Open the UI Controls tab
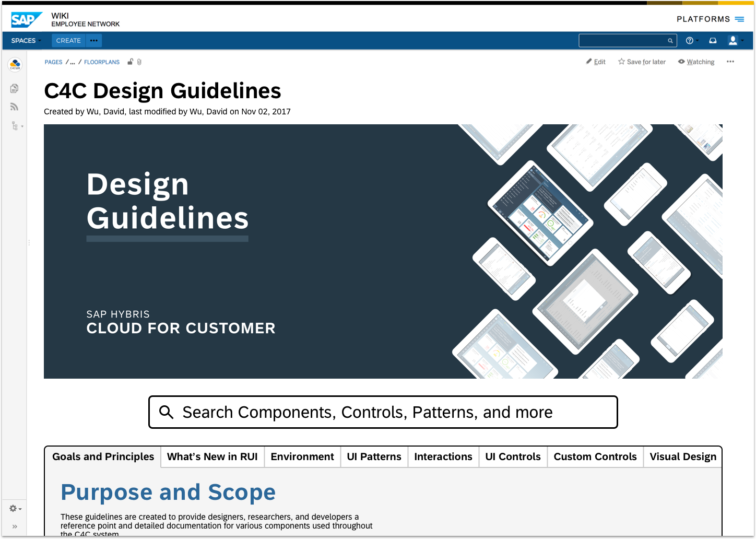The height and width of the screenshot is (539, 756). [x=513, y=456]
